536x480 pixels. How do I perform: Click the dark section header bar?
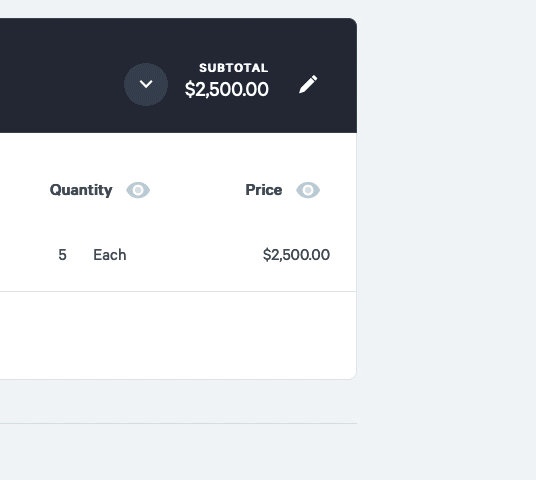pos(178,76)
